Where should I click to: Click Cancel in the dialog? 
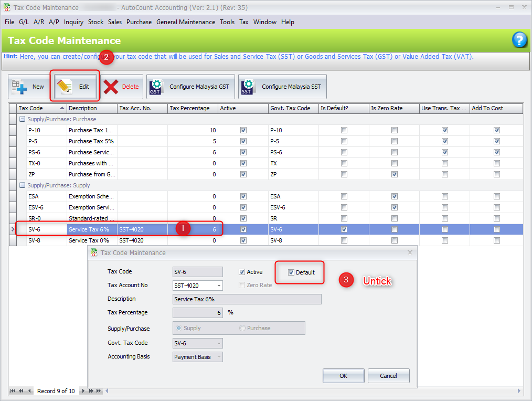coord(388,376)
